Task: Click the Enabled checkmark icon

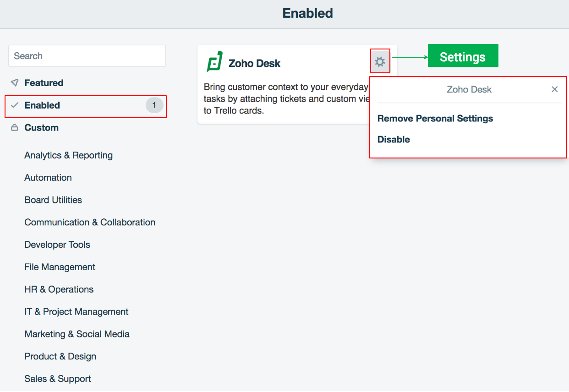Action: click(15, 105)
